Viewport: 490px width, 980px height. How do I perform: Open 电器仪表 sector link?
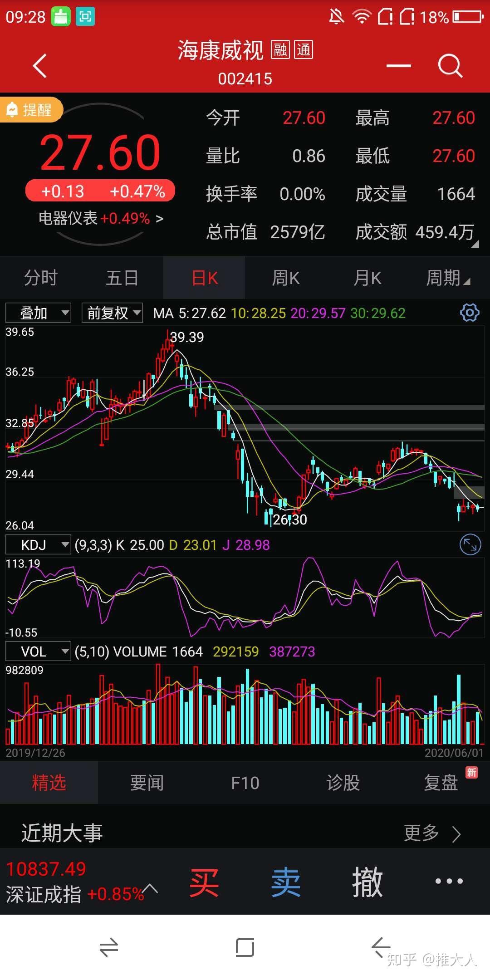tap(101, 218)
